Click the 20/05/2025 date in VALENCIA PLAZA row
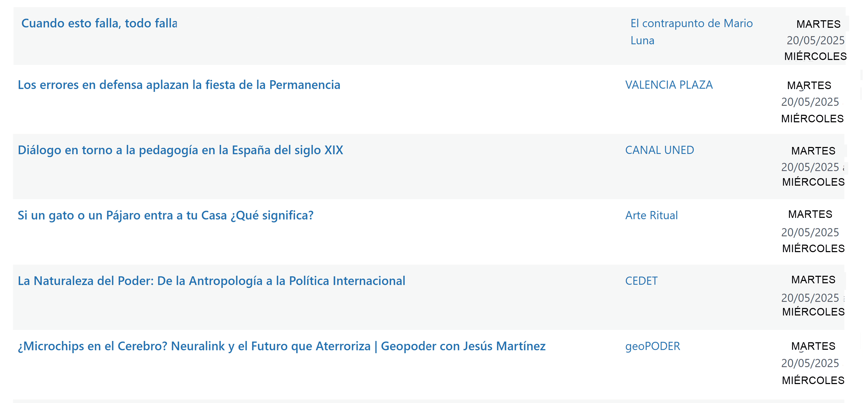The width and height of the screenshot is (868, 403). click(x=810, y=102)
